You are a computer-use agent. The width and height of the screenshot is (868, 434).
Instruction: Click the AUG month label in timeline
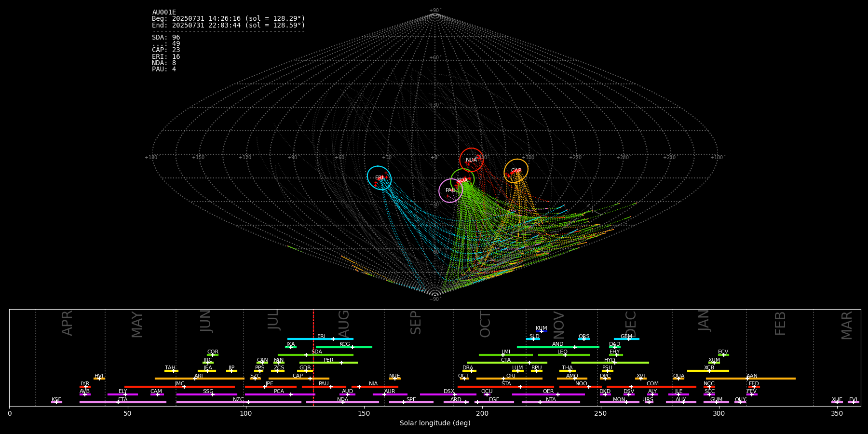click(344, 324)
